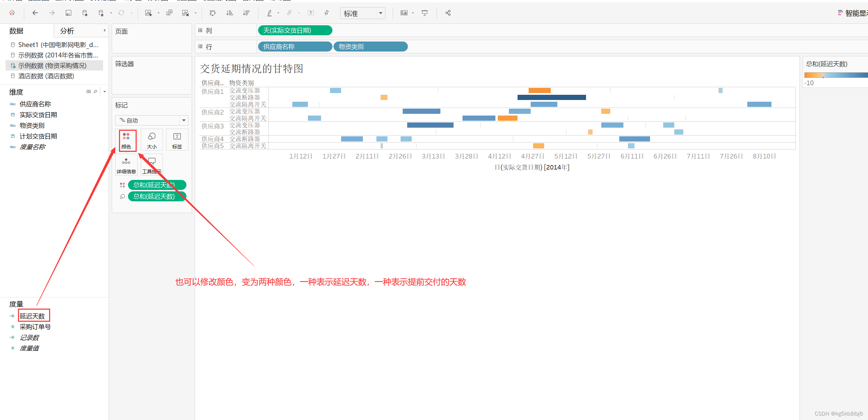868x420 pixels.
Task: Click the size 总和(延迟天数) marks pill
Action: (x=157, y=196)
